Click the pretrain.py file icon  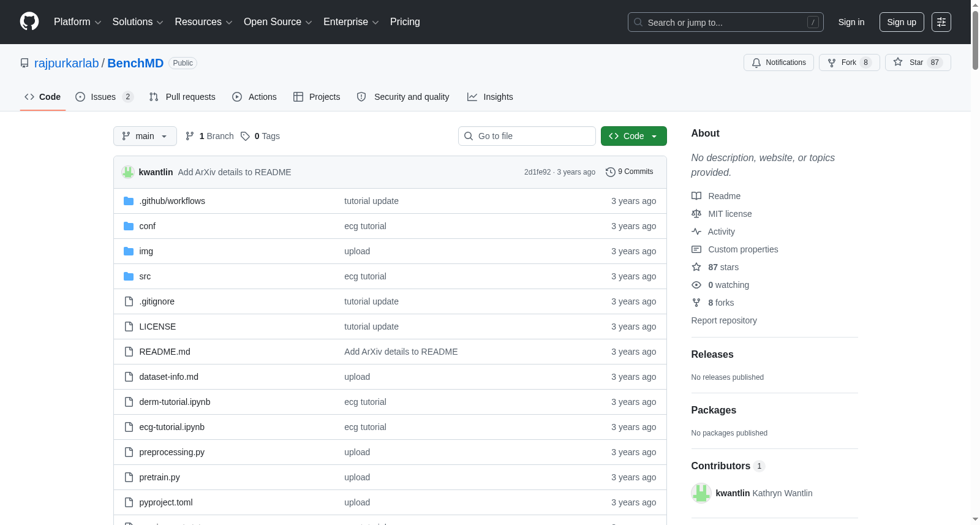click(129, 477)
